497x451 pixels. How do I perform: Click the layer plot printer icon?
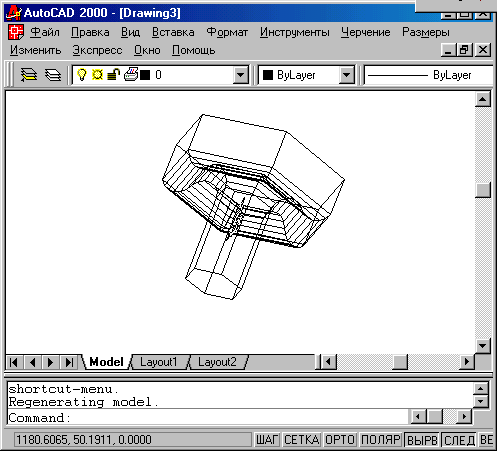(x=131, y=74)
